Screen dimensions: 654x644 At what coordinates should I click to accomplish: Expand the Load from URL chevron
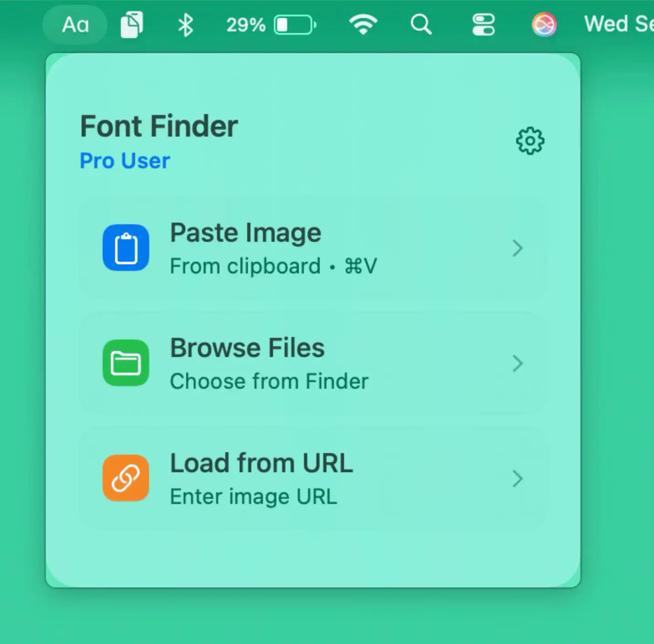point(517,479)
